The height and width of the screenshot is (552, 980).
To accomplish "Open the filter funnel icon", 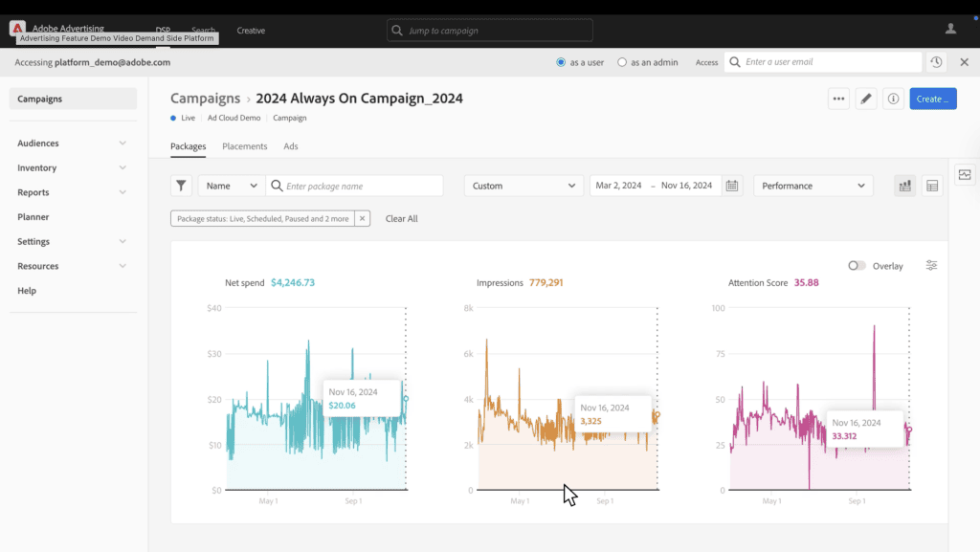I will (181, 186).
